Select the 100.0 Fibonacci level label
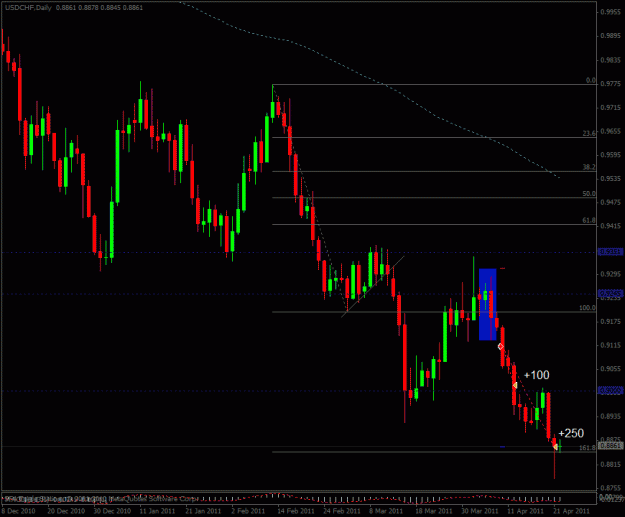Image resolution: width=625 pixels, height=517 pixels. 588,308
